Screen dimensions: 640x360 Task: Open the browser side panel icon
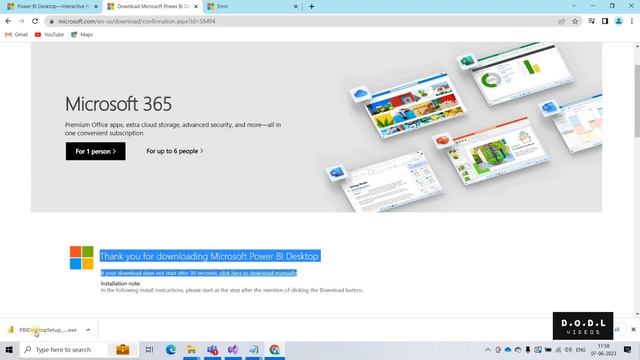coord(605,21)
